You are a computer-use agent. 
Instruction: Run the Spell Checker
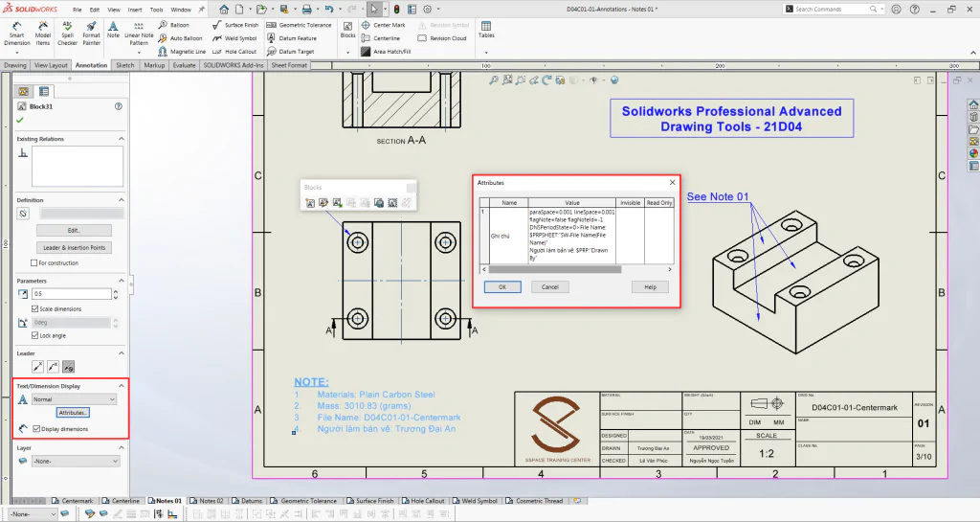tap(68, 34)
